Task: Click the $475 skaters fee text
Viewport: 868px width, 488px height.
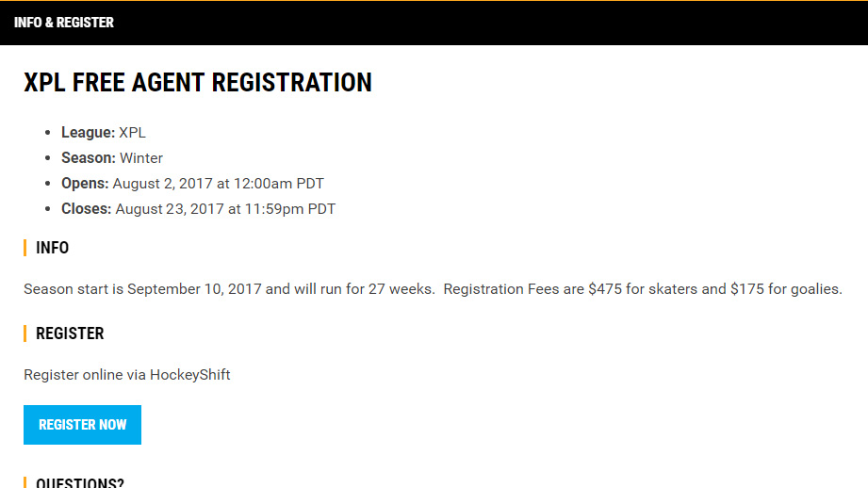Action: (604, 289)
